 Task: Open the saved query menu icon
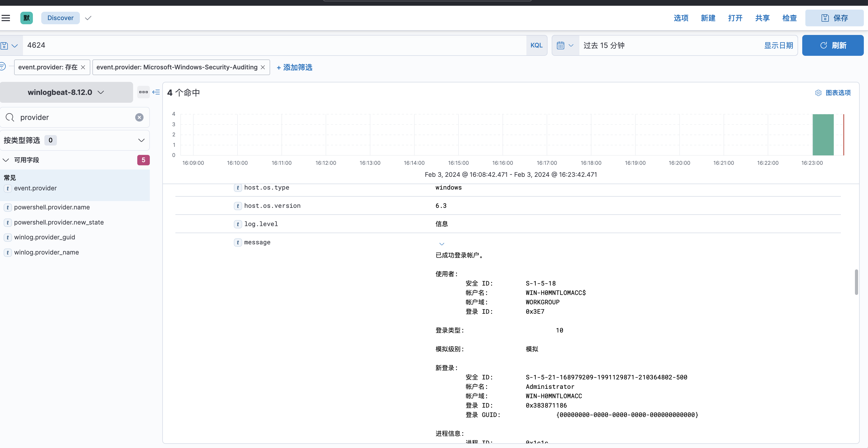click(9, 45)
